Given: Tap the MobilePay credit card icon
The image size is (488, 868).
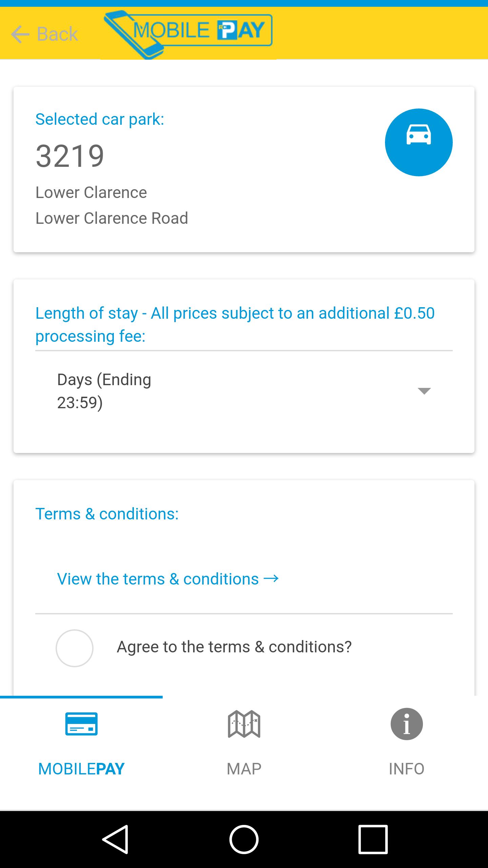Looking at the screenshot, I should coord(81,724).
